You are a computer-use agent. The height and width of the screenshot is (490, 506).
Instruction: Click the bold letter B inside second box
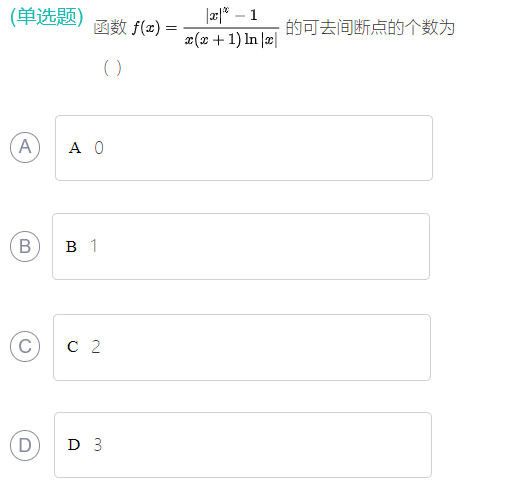point(71,247)
